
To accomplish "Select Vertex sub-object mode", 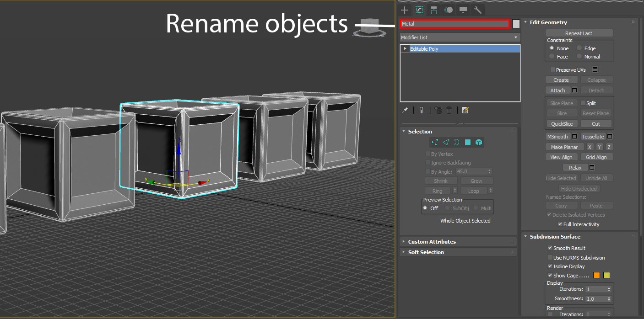I will (x=434, y=142).
